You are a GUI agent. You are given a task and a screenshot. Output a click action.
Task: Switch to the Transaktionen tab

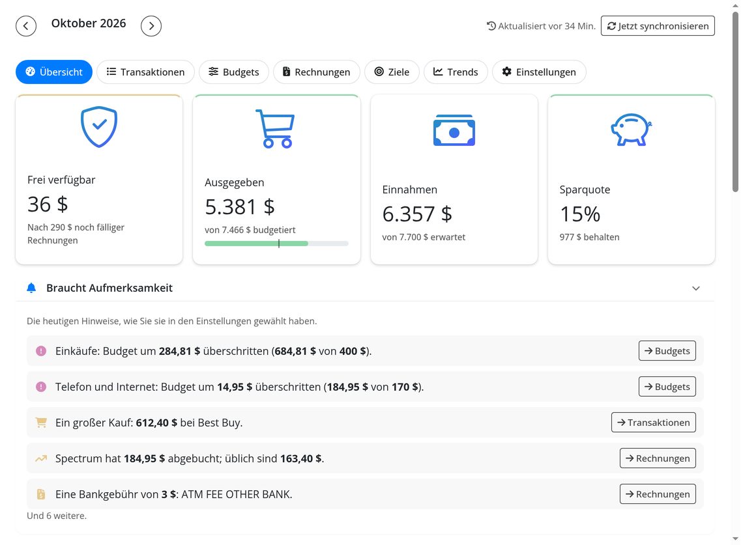point(145,72)
